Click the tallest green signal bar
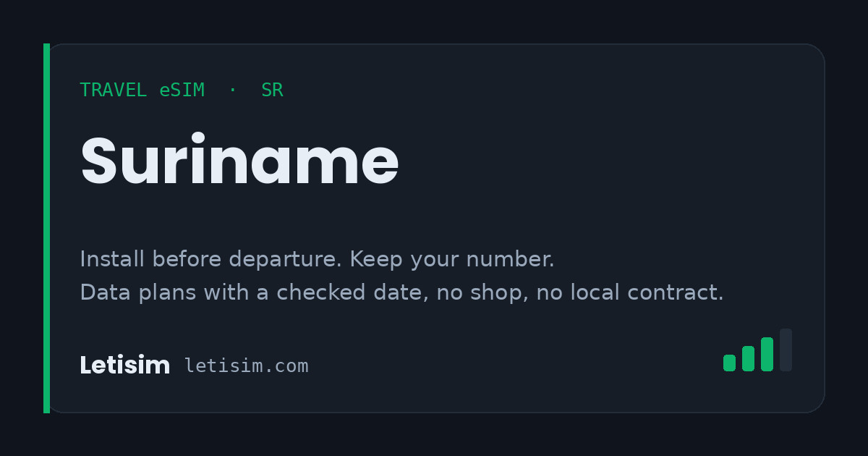 tap(767, 354)
